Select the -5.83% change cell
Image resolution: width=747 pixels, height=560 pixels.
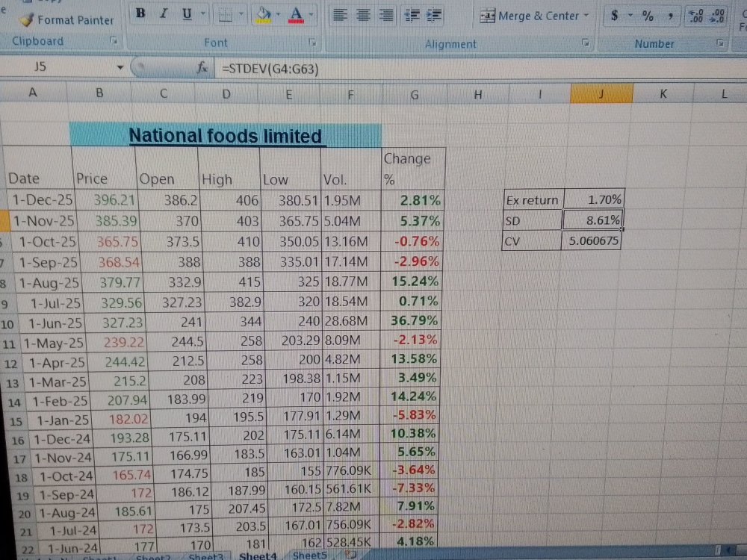[x=408, y=414]
